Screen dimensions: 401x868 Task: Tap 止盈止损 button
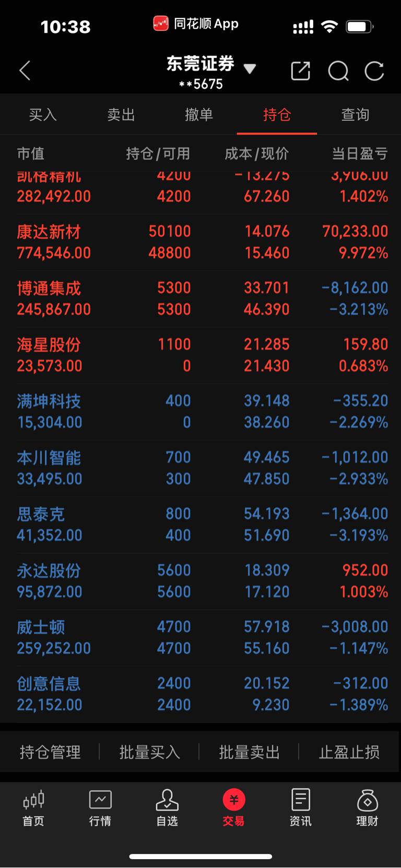tap(349, 752)
